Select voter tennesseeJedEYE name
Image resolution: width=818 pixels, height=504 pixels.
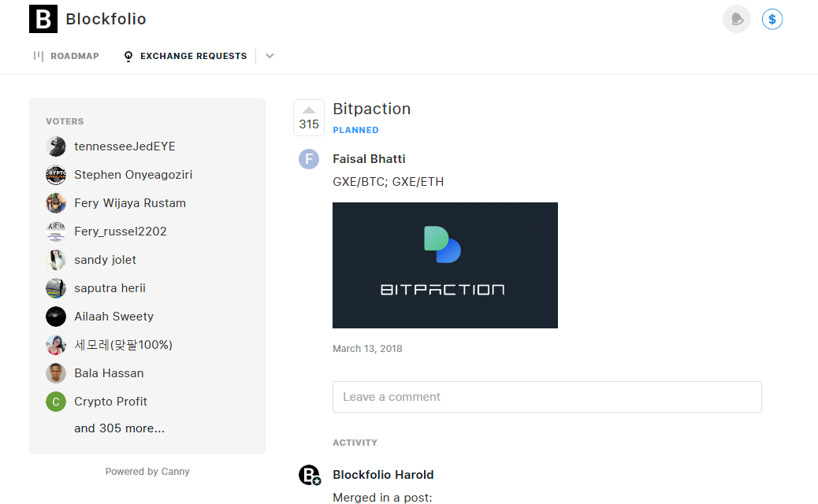click(125, 146)
